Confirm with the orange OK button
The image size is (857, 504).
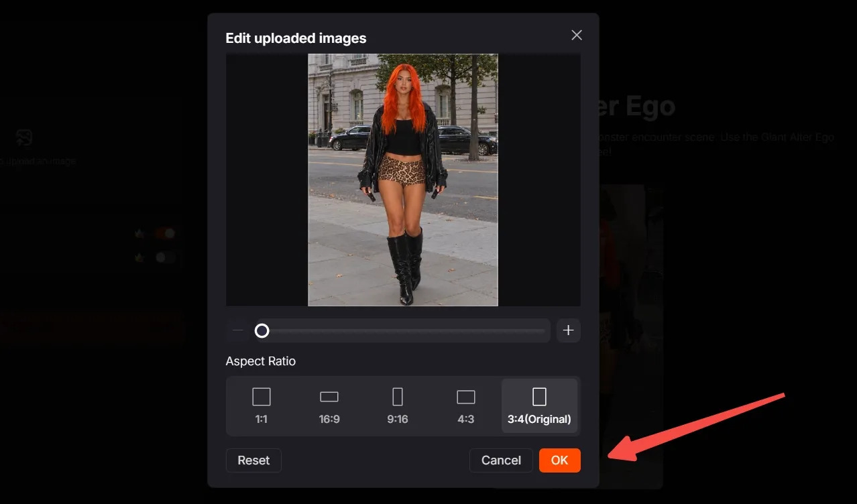click(x=560, y=460)
